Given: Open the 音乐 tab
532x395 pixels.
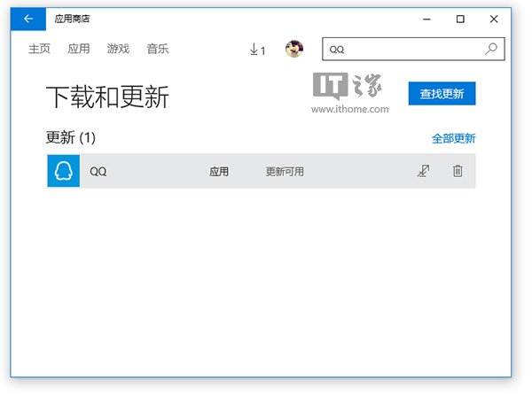Looking at the screenshot, I should pos(158,49).
